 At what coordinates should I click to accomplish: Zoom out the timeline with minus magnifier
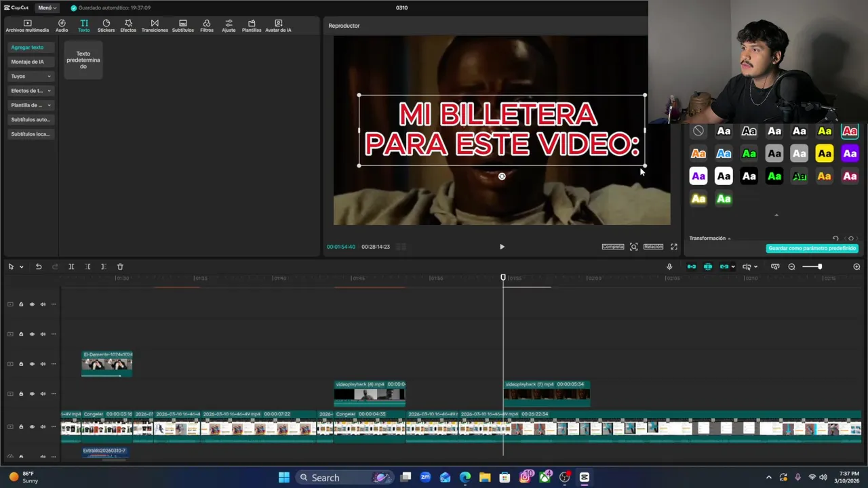pos(791,266)
